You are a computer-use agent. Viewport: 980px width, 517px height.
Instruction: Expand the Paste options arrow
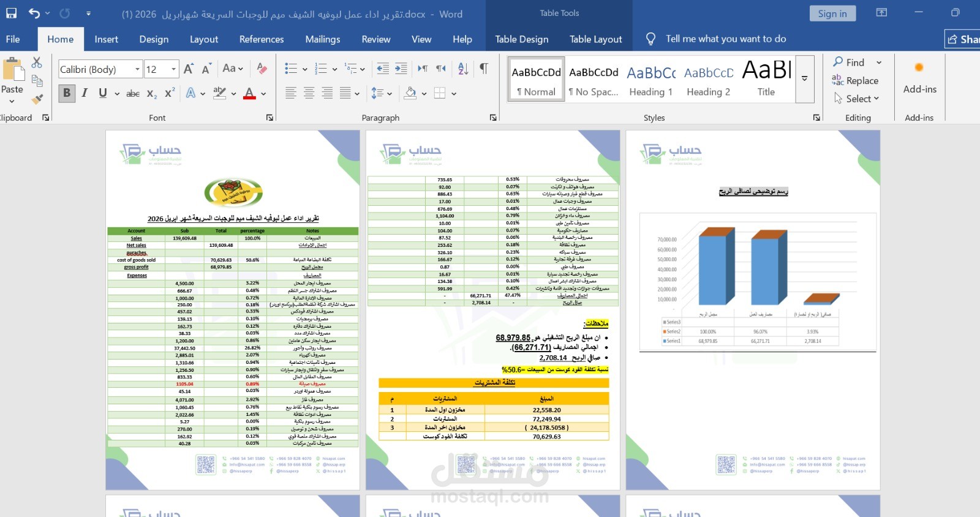[12, 101]
